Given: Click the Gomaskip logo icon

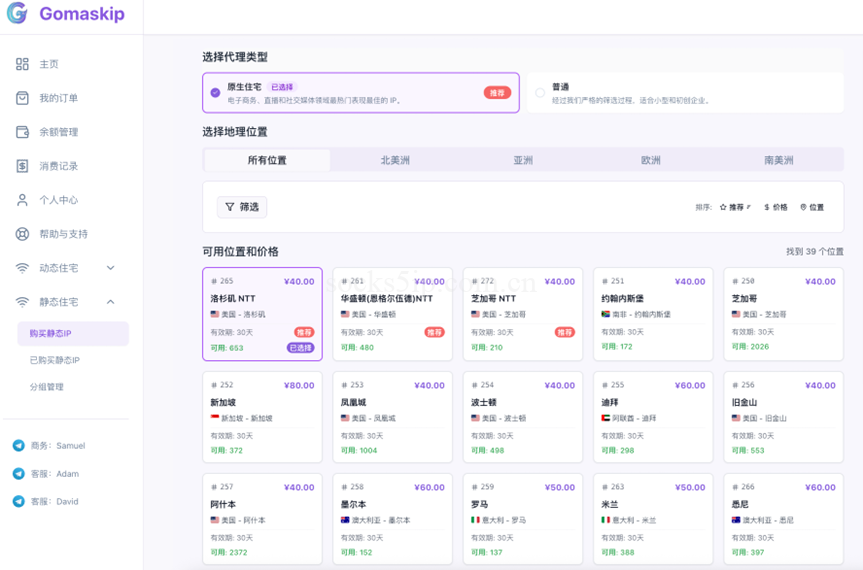Looking at the screenshot, I should point(17,14).
